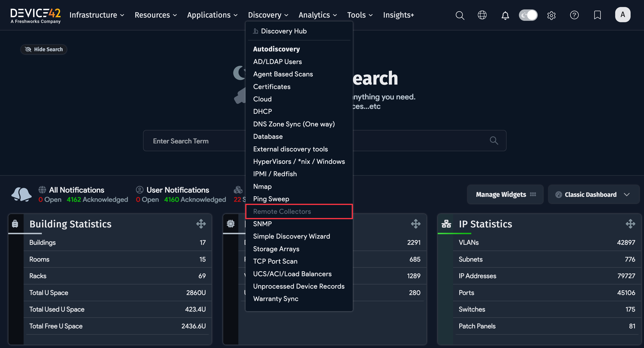
Task: Click the help question mark icon
Action: pos(574,15)
